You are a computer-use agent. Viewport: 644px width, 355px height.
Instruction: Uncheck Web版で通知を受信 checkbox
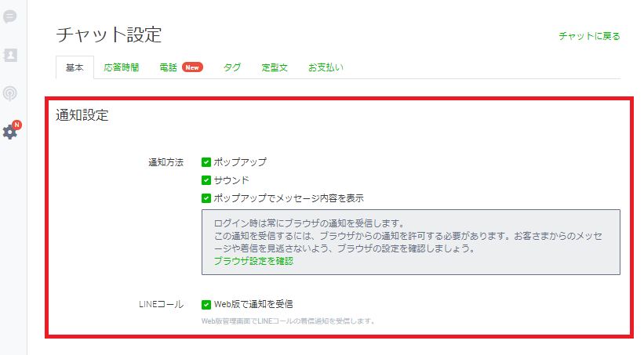pos(206,304)
